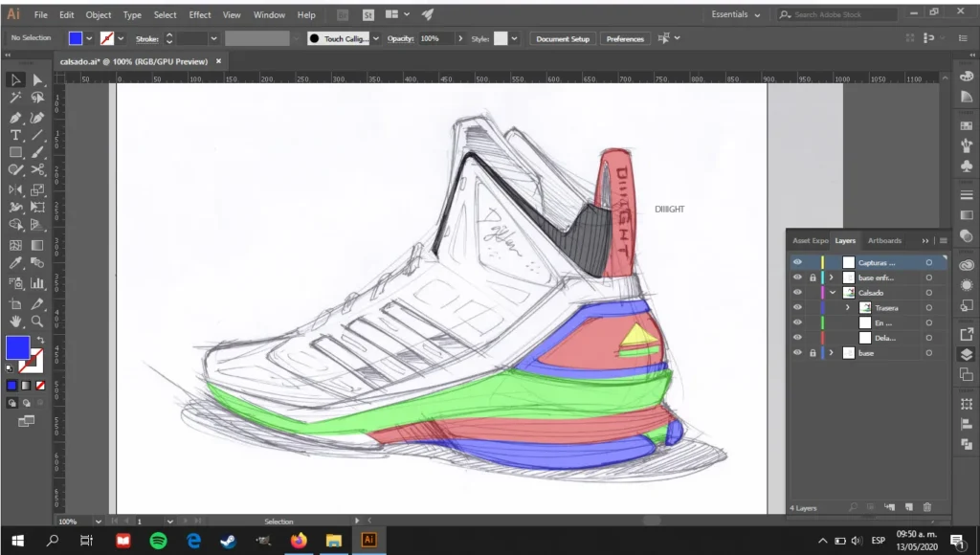Click the delete layer trash icon
Image resolution: width=980 pixels, height=555 pixels.
927,506
